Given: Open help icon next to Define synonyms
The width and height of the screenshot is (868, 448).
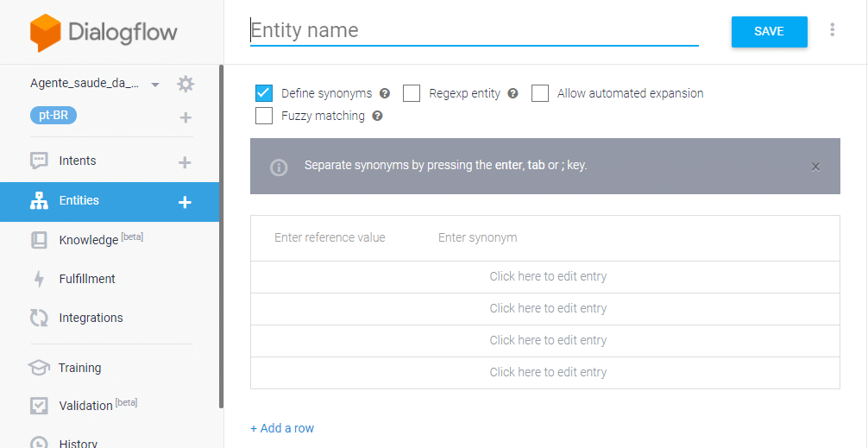Looking at the screenshot, I should coord(385,93).
